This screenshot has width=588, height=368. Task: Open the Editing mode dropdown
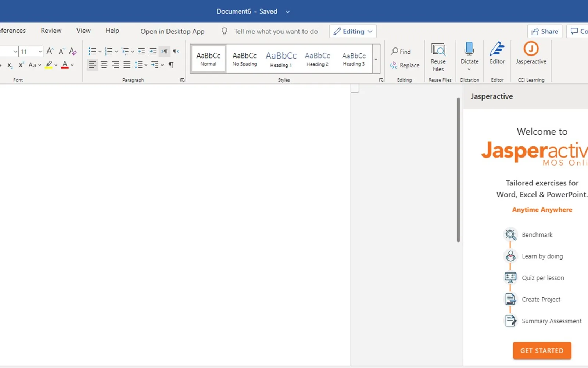point(353,31)
